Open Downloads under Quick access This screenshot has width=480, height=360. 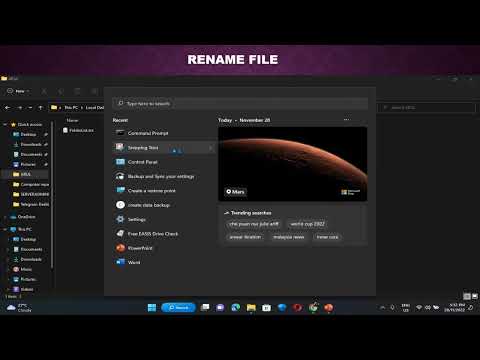click(x=28, y=144)
